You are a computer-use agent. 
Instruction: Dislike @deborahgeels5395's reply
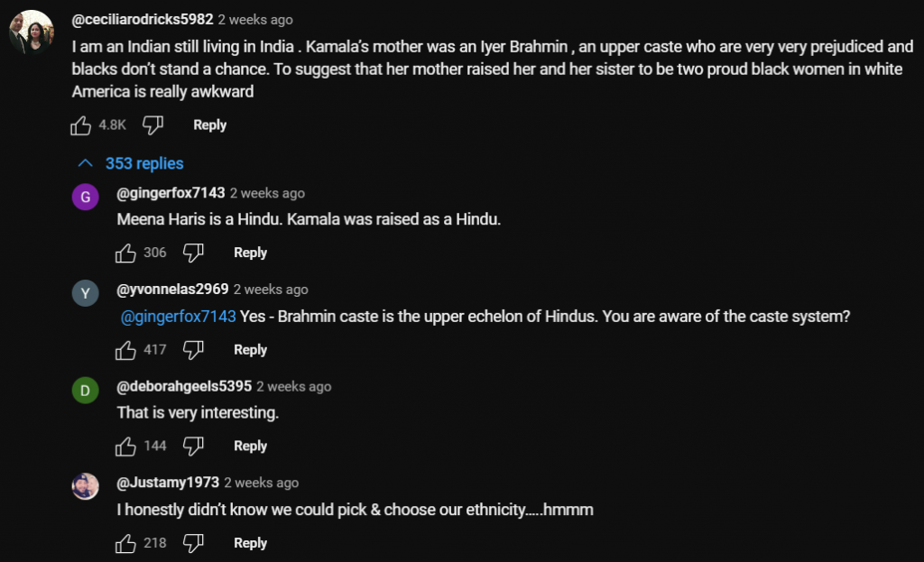tap(193, 446)
